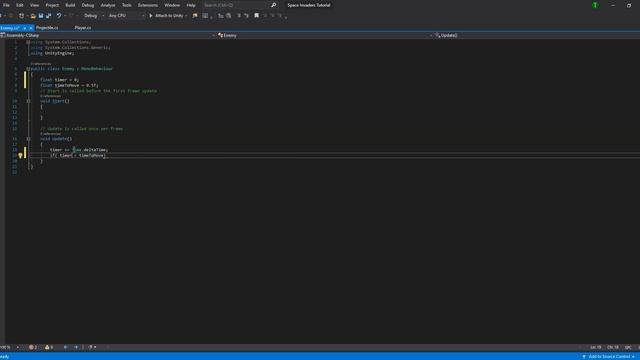Collapse the Update() method outline
This screenshot has height=360, width=640.
tap(28, 139)
